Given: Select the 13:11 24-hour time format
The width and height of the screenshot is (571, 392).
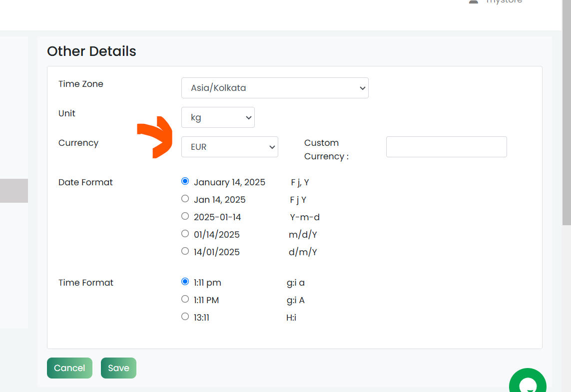Looking at the screenshot, I should coord(185,317).
